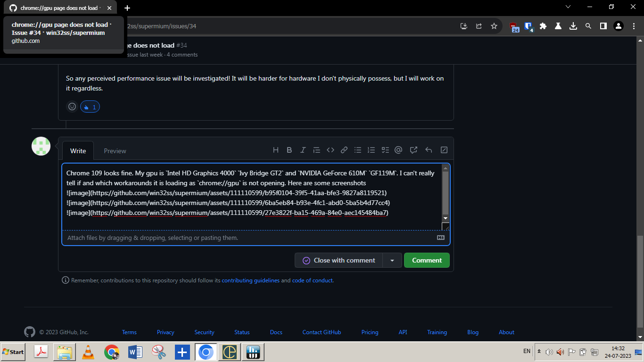Switch to the Preview tab
The image size is (644, 362).
115,151
